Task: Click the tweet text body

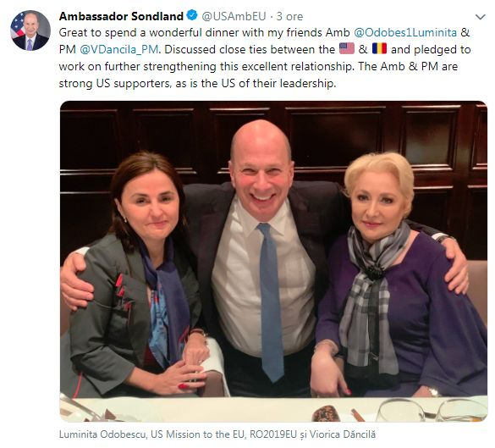Action: (x=265, y=58)
